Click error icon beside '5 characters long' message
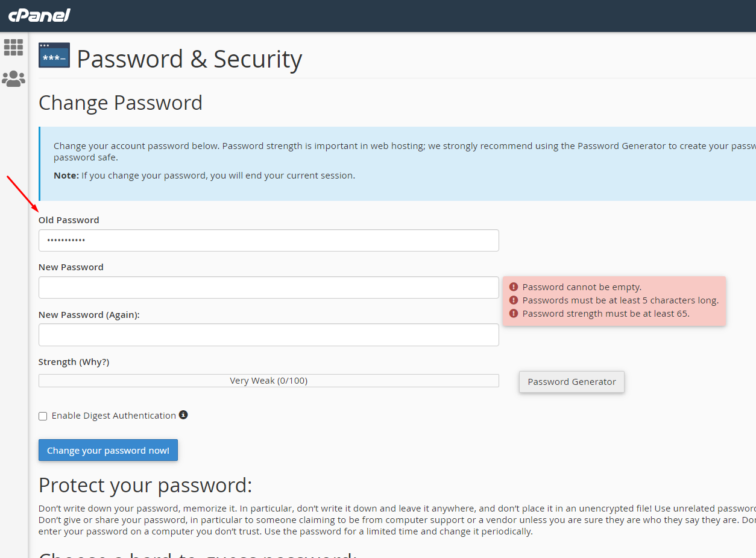Image resolution: width=756 pixels, height=558 pixels. (514, 300)
